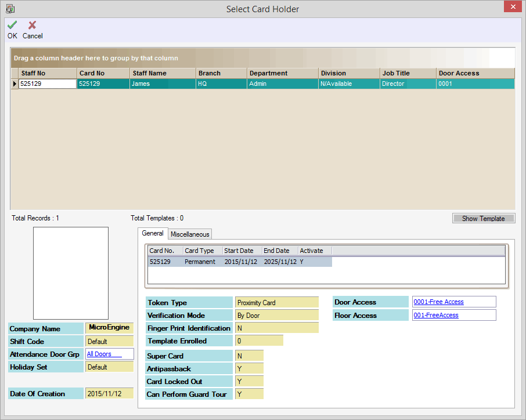Click the green OK checkmark icon

pos(12,25)
